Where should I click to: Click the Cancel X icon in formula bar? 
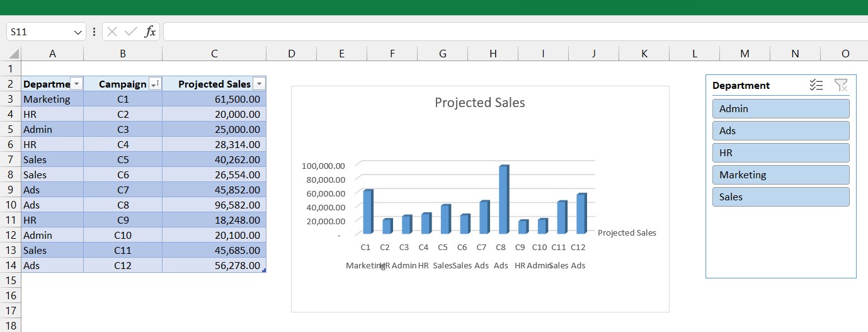(x=112, y=31)
